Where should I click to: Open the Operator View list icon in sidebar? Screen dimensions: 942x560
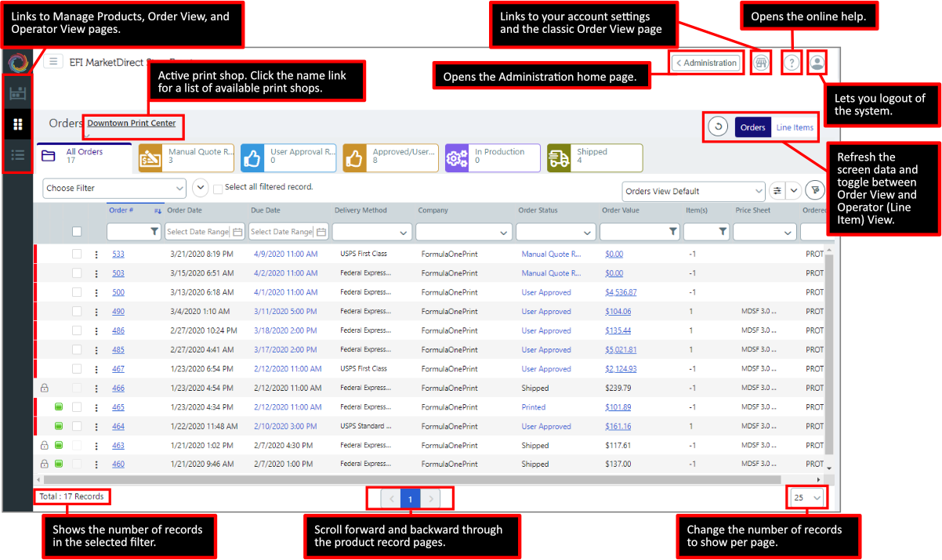pos(18,155)
